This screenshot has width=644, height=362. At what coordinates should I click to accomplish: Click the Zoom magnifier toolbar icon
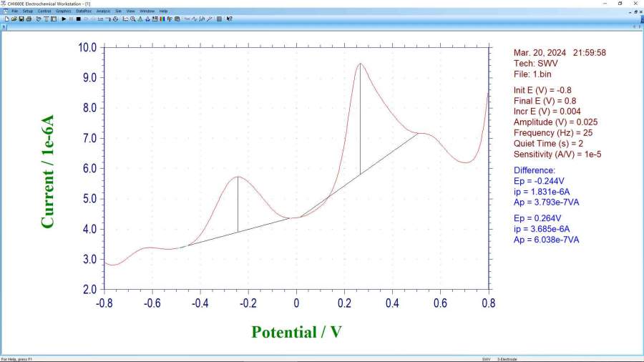[132, 19]
